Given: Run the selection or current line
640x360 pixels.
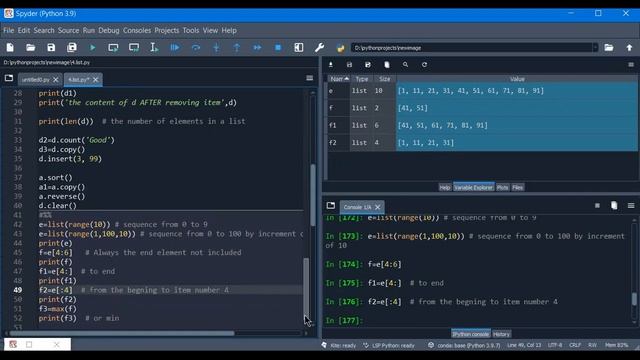Looking at the screenshot, I should click(154, 48).
